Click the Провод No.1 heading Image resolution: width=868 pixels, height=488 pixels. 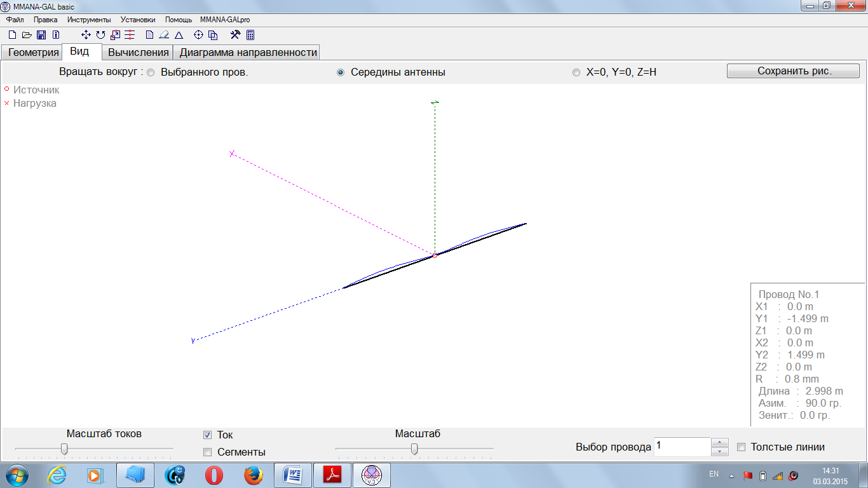(789, 295)
